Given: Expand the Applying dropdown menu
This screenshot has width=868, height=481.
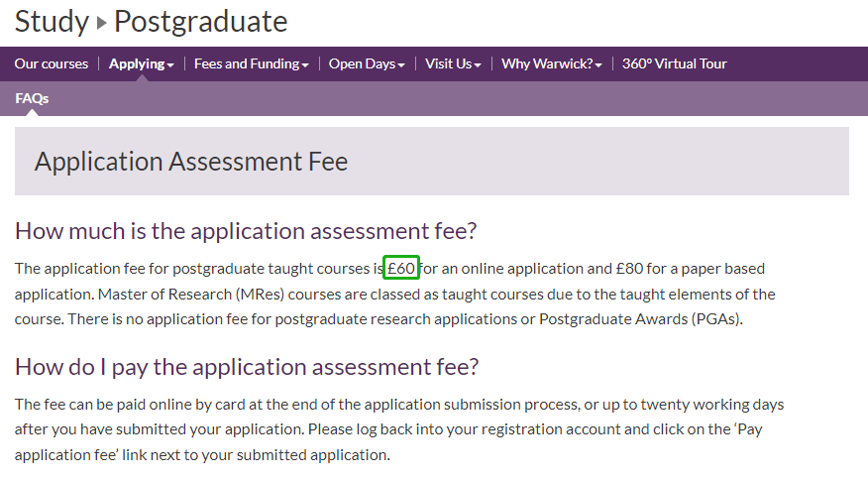Looking at the screenshot, I should point(141,64).
